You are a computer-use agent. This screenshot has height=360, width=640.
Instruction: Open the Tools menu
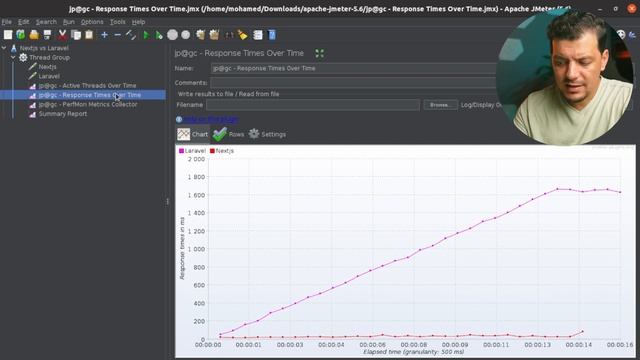tap(118, 22)
